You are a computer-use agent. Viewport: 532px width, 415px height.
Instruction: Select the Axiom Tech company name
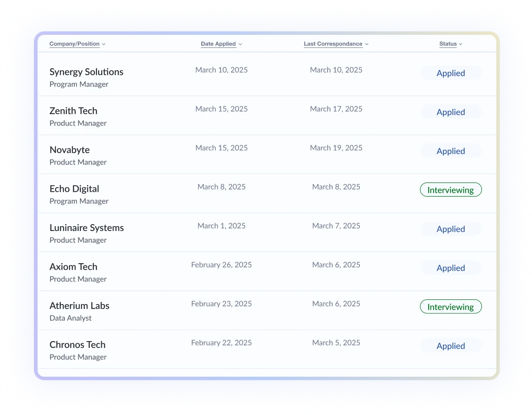click(73, 267)
